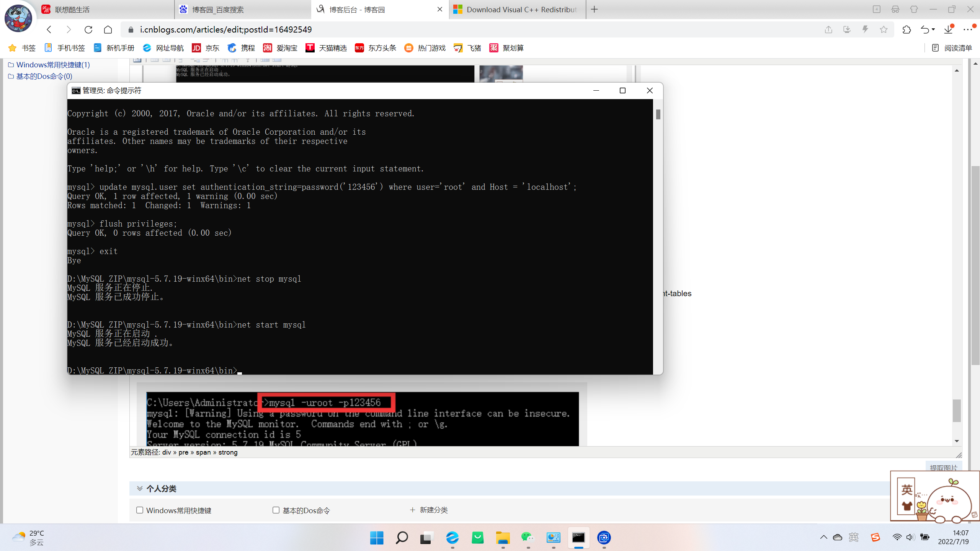
Task: Check the 基本的Dos命令 category checkbox
Action: tap(276, 510)
